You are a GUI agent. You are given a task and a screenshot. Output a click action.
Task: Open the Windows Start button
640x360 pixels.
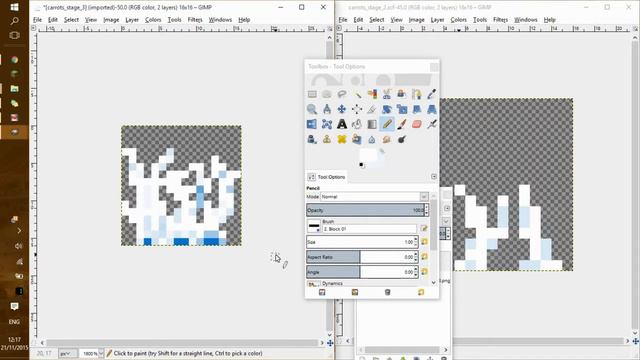14,7
